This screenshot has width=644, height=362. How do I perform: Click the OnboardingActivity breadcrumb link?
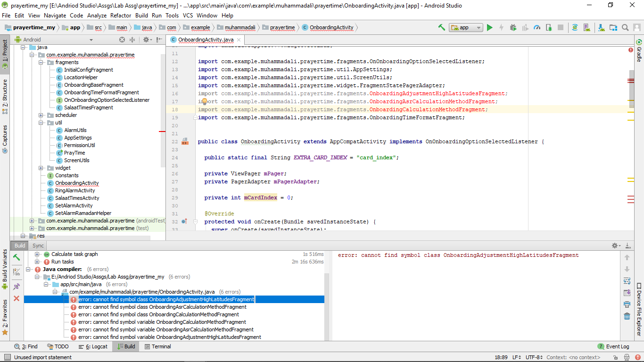(331, 27)
